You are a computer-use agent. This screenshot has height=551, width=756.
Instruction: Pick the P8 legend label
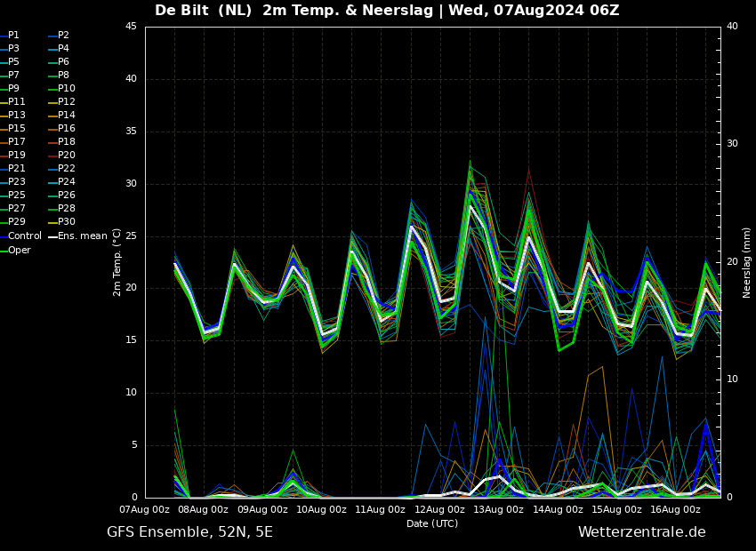click(x=64, y=76)
